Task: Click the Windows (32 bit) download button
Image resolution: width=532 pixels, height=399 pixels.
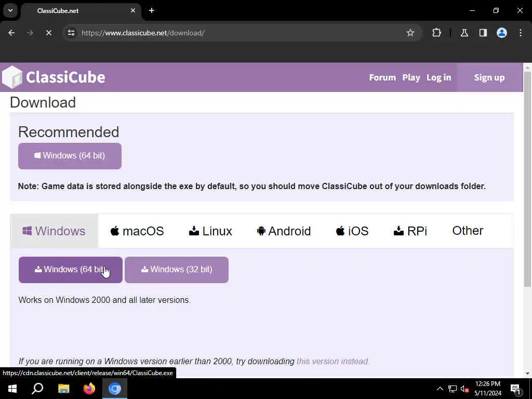Action: [x=177, y=270]
